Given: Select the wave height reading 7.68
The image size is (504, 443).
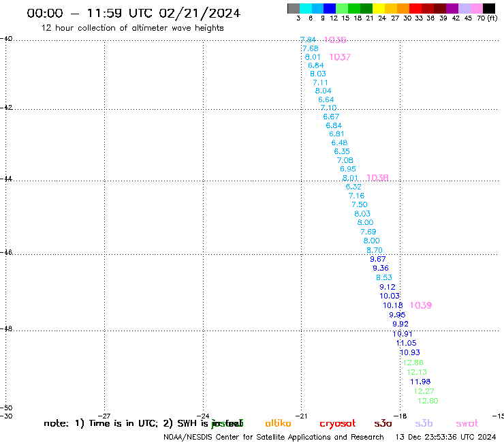Looking at the screenshot, I should pyautogui.click(x=311, y=48).
